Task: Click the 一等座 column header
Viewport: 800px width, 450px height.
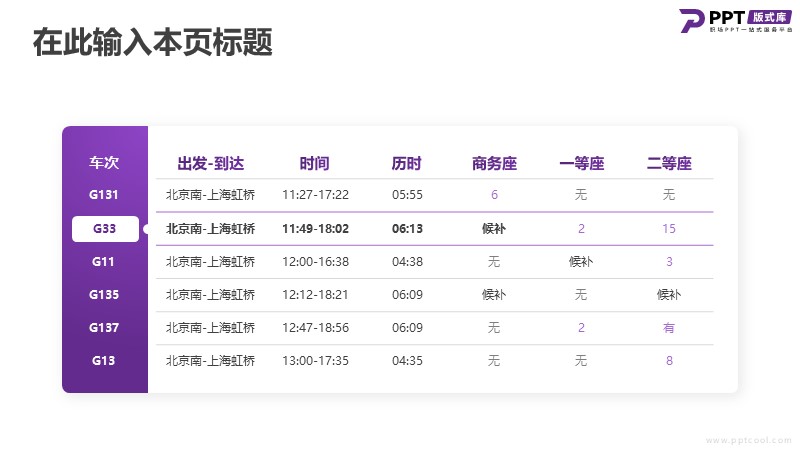Action: coord(582,164)
